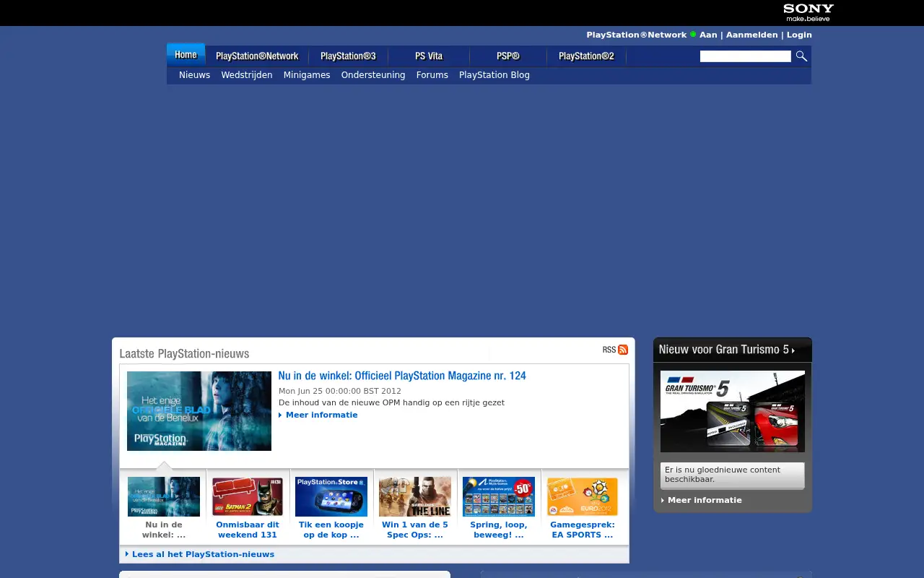The height and width of the screenshot is (578, 924).
Task: Click the Aanmelden link
Action: 752,35
